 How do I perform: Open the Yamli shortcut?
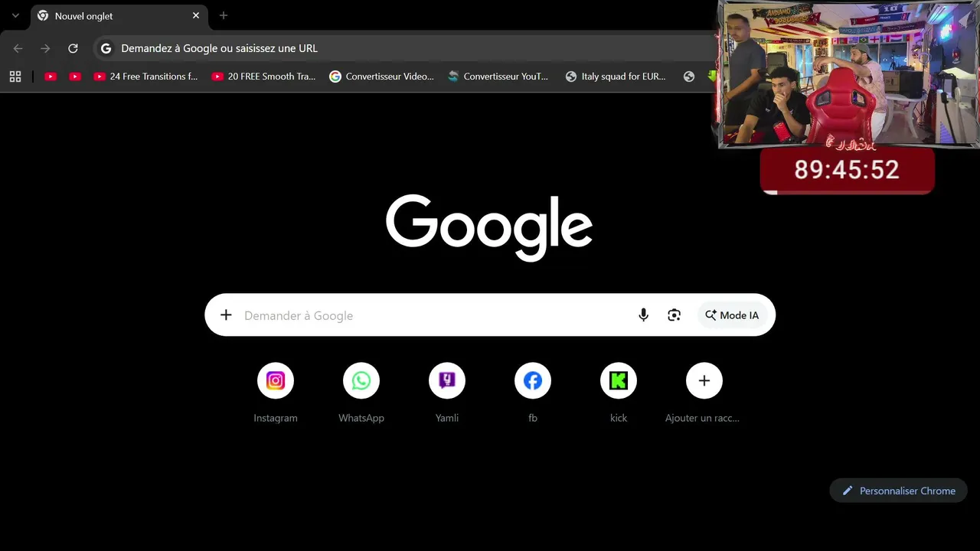tap(447, 393)
